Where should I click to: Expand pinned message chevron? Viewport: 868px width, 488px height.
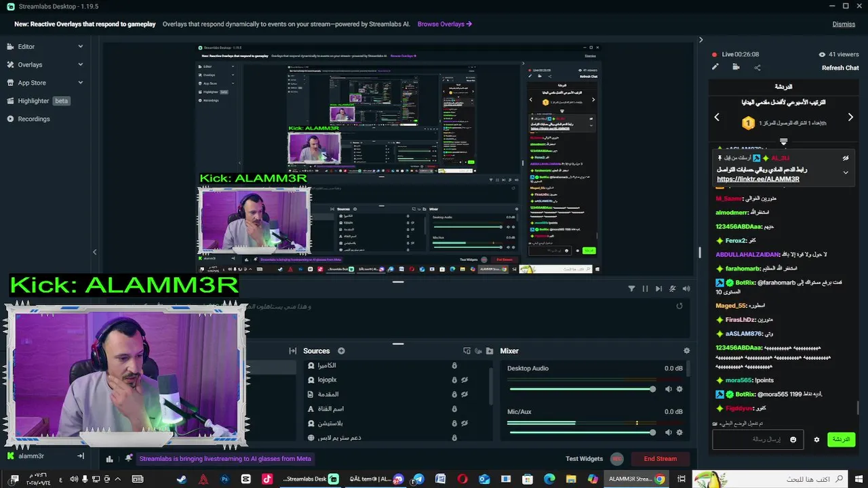846,173
